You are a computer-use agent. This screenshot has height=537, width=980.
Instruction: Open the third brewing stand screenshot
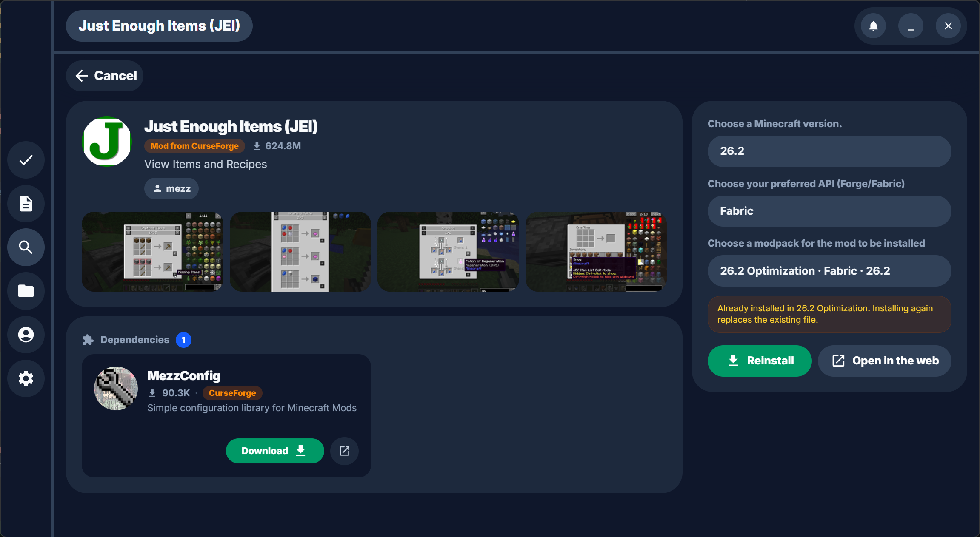point(448,252)
